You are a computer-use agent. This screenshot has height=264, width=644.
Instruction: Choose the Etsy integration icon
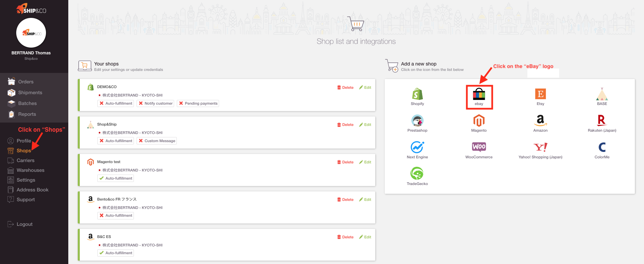pos(540,94)
